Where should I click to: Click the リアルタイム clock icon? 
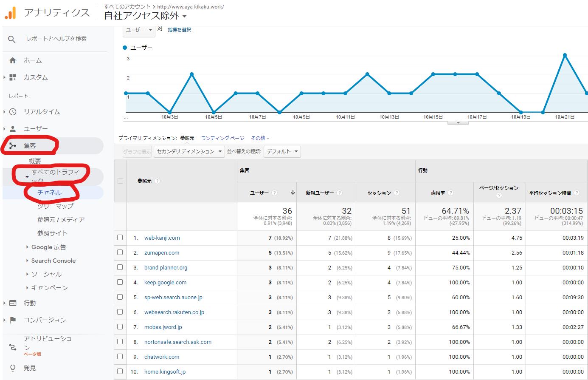pos(13,112)
